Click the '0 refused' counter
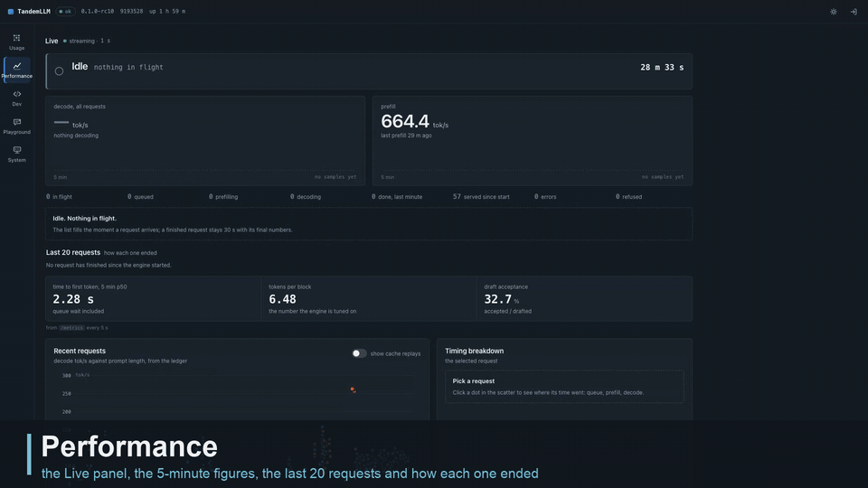This screenshot has width=868, height=488. pyautogui.click(x=629, y=196)
